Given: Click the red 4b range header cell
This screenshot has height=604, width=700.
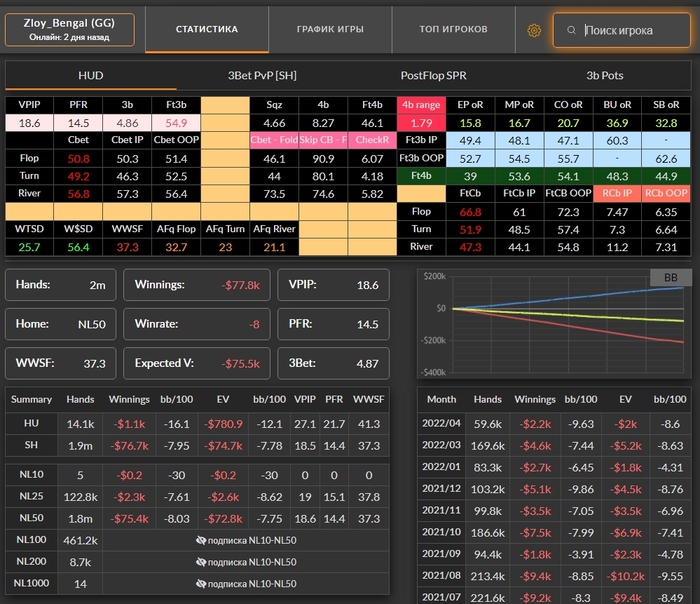Looking at the screenshot, I should click(x=421, y=104).
